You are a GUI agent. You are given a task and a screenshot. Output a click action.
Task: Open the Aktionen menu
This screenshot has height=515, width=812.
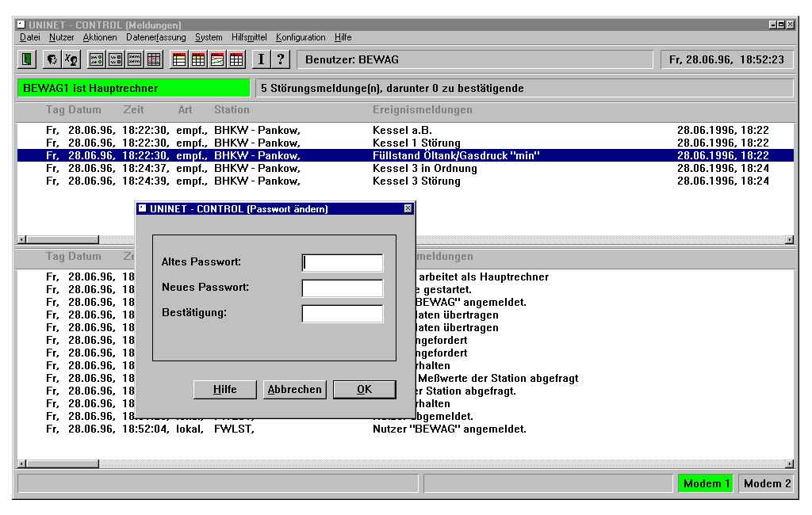pyautogui.click(x=100, y=37)
